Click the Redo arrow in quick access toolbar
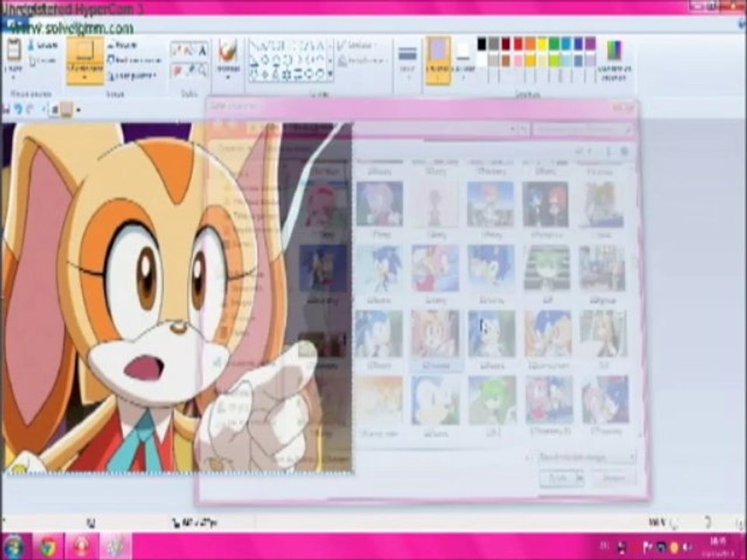 tap(30, 110)
